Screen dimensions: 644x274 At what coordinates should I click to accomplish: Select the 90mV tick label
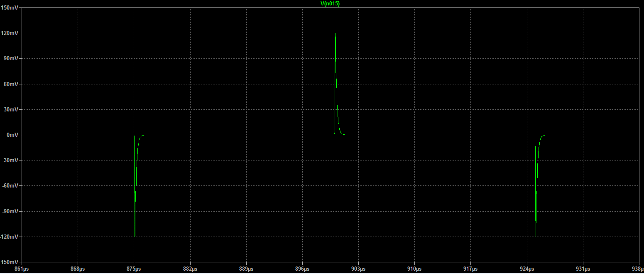pyautogui.click(x=11, y=59)
